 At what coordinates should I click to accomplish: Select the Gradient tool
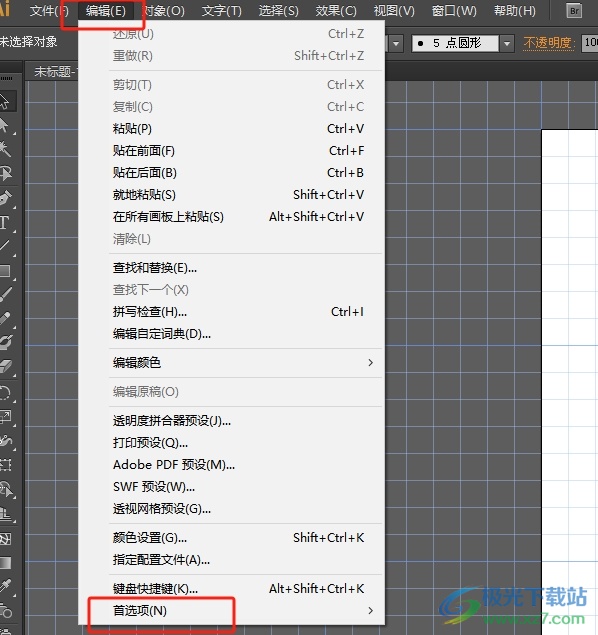pyautogui.click(x=6, y=563)
